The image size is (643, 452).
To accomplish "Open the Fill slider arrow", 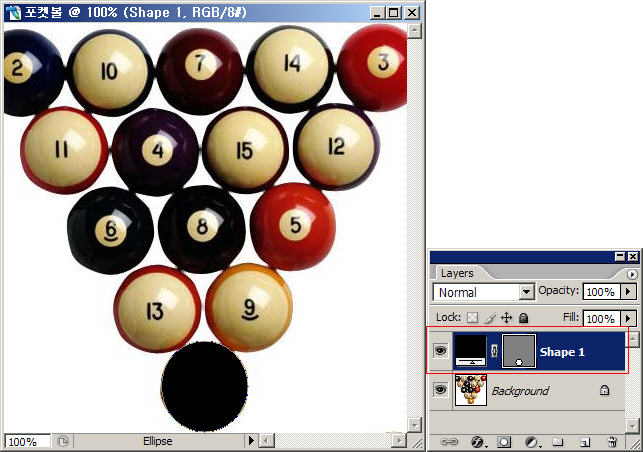I will 627,318.
